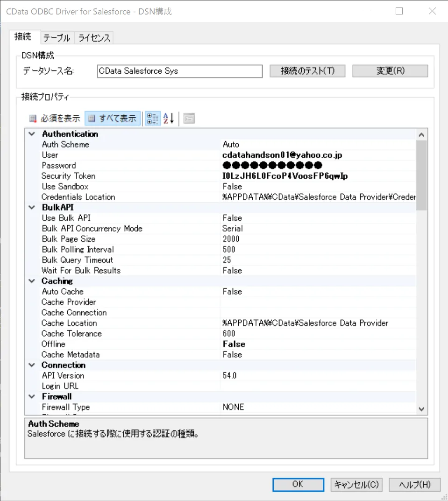448x501 pixels.
Task: Click the 変更(R) button
Action: [x=390, y=71]
